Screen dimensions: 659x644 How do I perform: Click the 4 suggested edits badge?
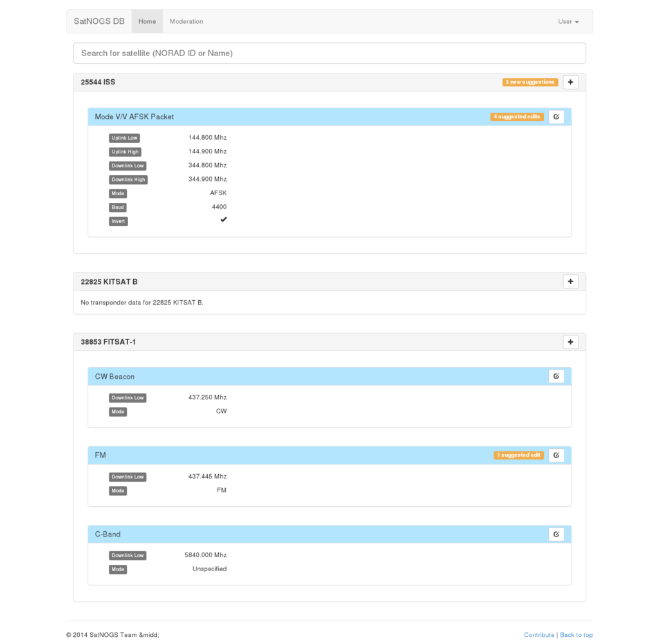point(517,117)
